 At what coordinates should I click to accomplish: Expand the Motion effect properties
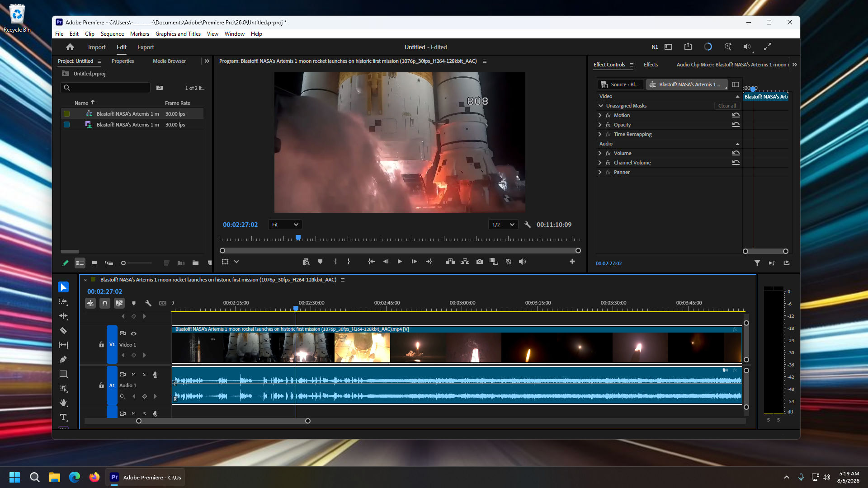pos(600,115)
